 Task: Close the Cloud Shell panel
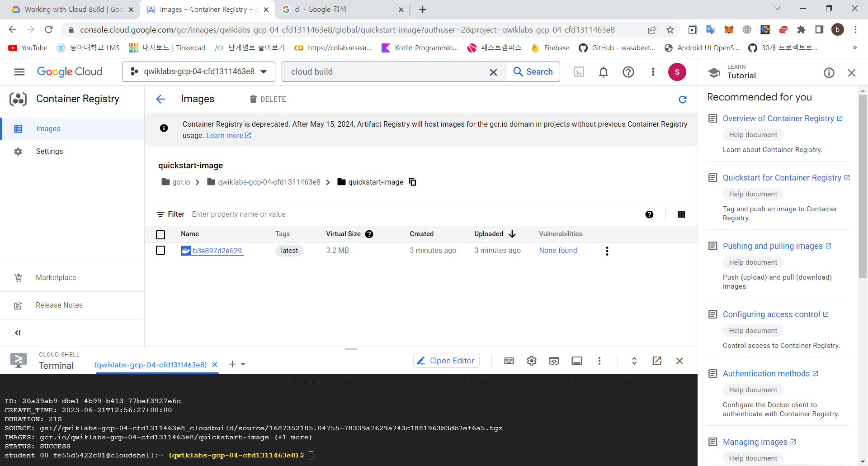click(679, 361)
